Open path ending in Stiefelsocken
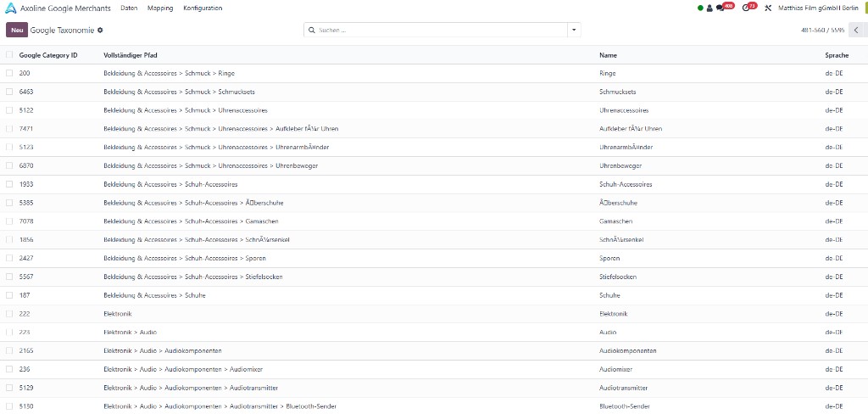The width and height of the screenshot is (868, 414). 193,277
